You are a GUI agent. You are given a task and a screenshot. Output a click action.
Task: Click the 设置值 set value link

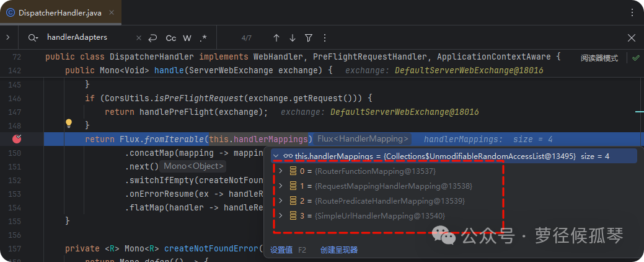tap(281, 250)
